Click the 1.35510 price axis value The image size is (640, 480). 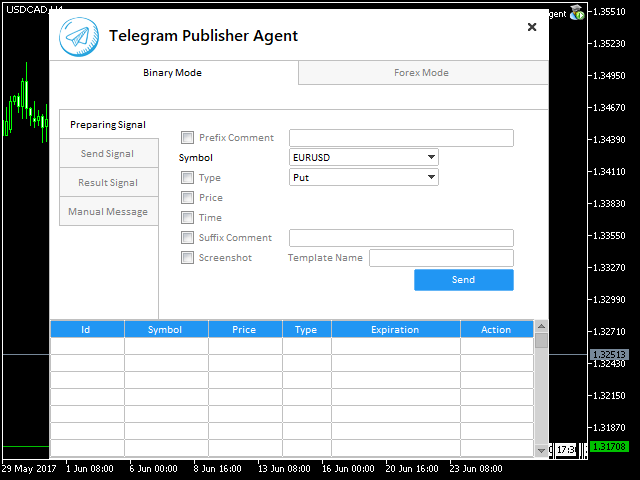609,11
